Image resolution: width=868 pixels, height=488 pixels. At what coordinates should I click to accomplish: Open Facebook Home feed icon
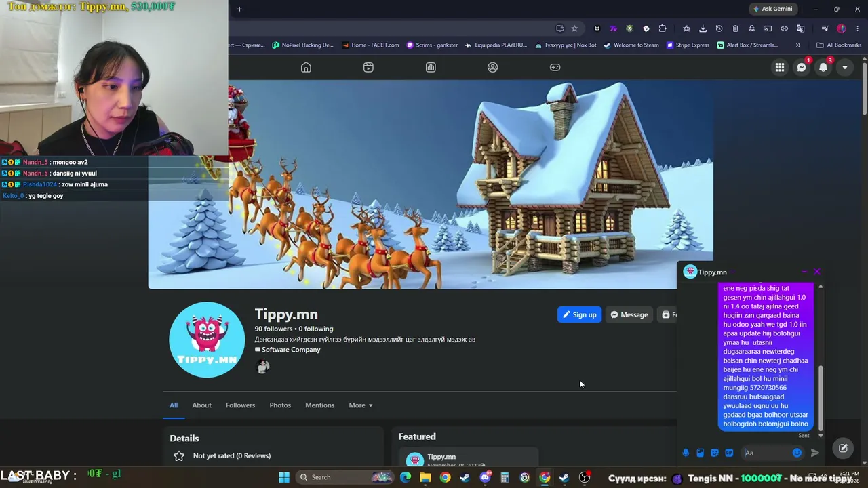click(306, 67)
